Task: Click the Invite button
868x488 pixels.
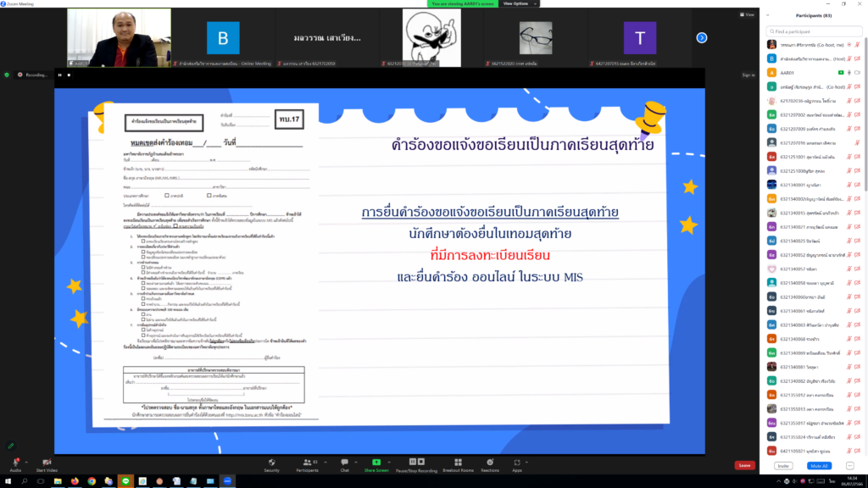Action: (783, 466)
